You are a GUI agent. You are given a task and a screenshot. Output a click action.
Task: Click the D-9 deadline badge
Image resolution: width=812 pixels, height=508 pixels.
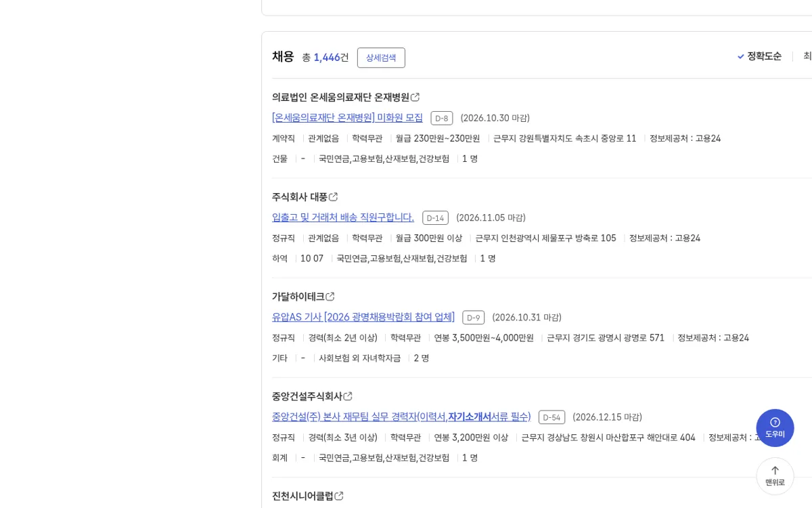474,317
